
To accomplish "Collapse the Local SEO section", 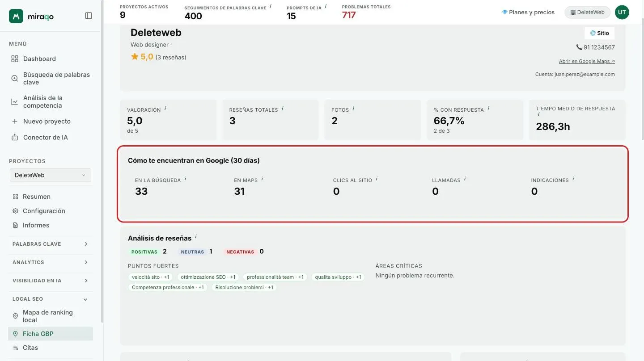I will pyautogui.click(x=51, y=299).
